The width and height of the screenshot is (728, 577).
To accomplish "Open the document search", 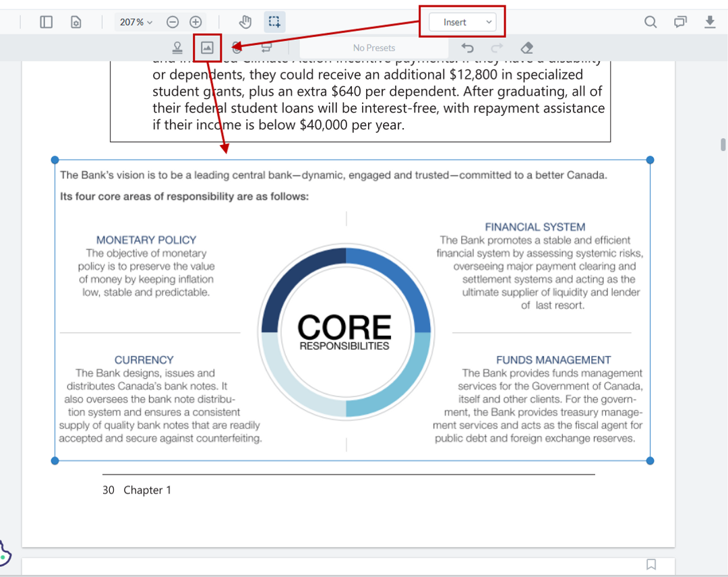I will [x=650, y=22].
